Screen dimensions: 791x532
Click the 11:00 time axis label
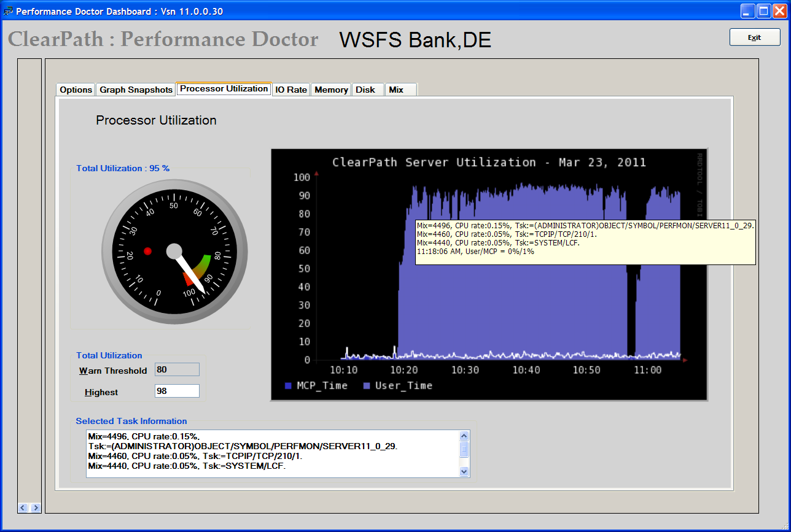coord(647,370)
